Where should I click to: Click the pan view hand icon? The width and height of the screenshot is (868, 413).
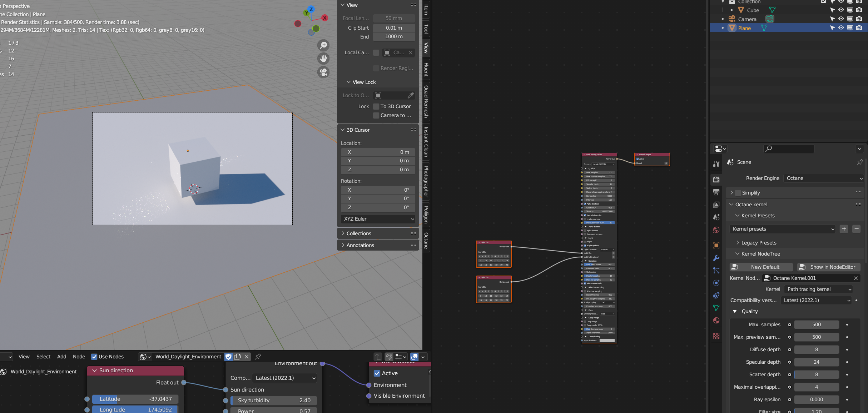[x=323, y=59]
